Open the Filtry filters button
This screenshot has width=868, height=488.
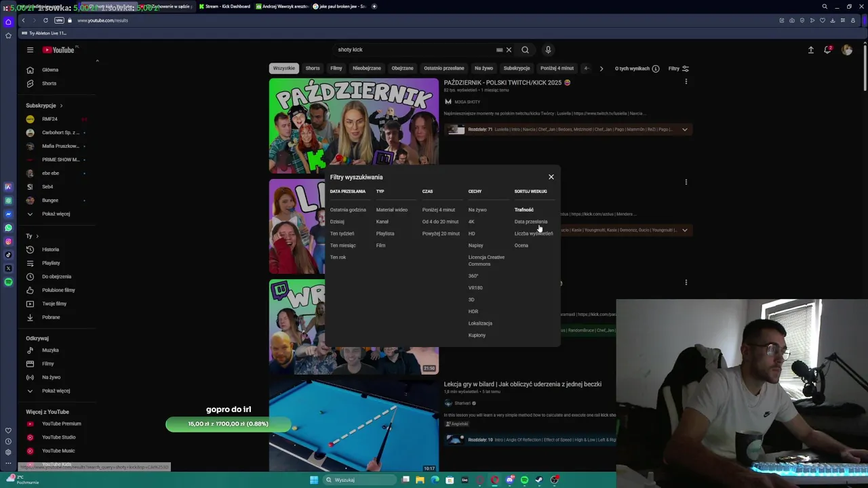pyautogui.click(x=678, y=68)
